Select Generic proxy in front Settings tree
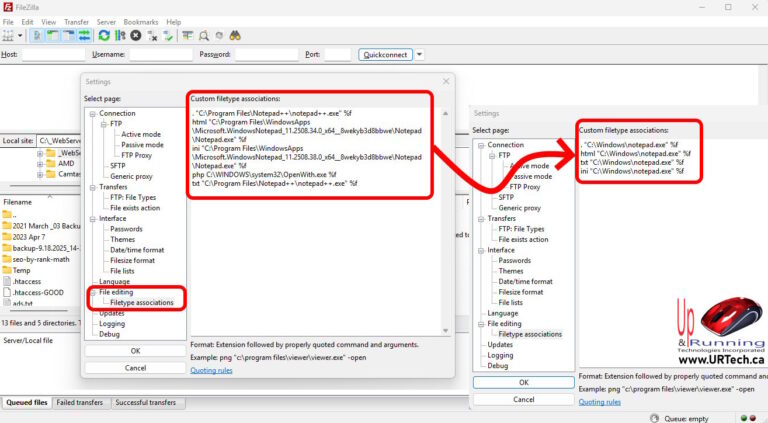 (131, 176)
